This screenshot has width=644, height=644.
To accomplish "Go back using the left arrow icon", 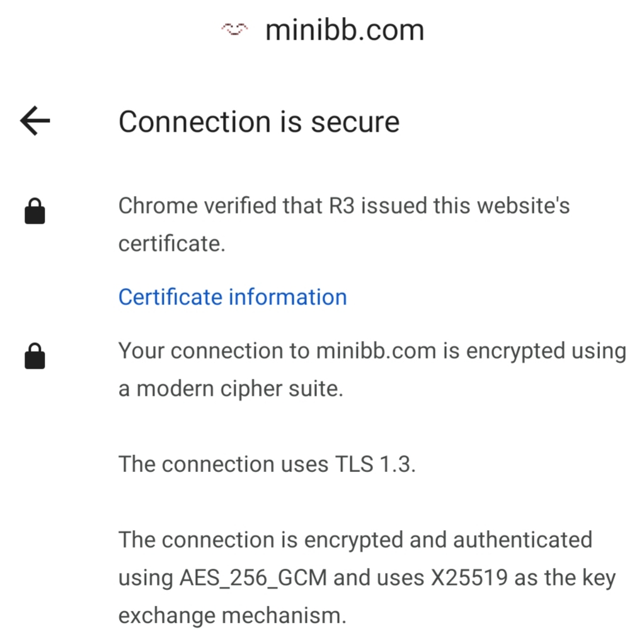I will (x=35, y=121).
